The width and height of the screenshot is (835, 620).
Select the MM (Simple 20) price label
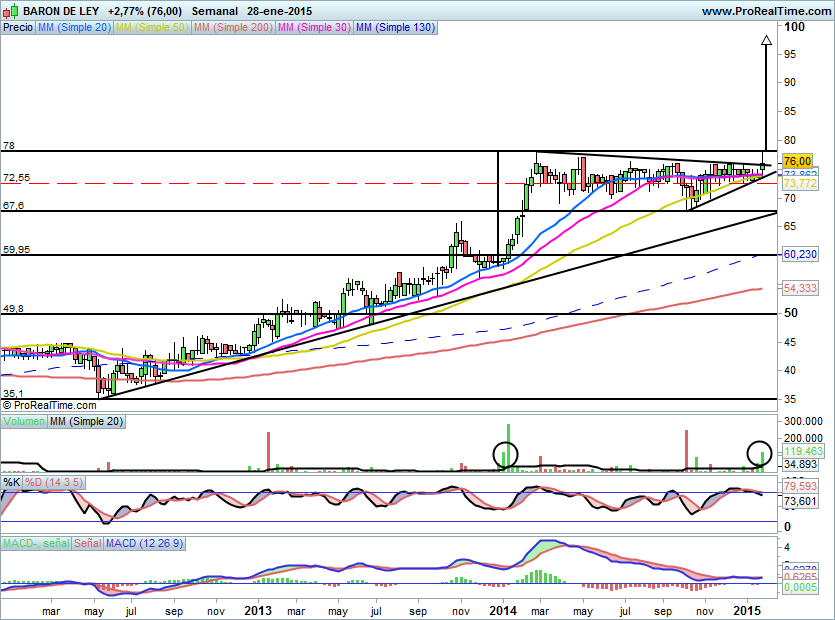coord(74,28)
